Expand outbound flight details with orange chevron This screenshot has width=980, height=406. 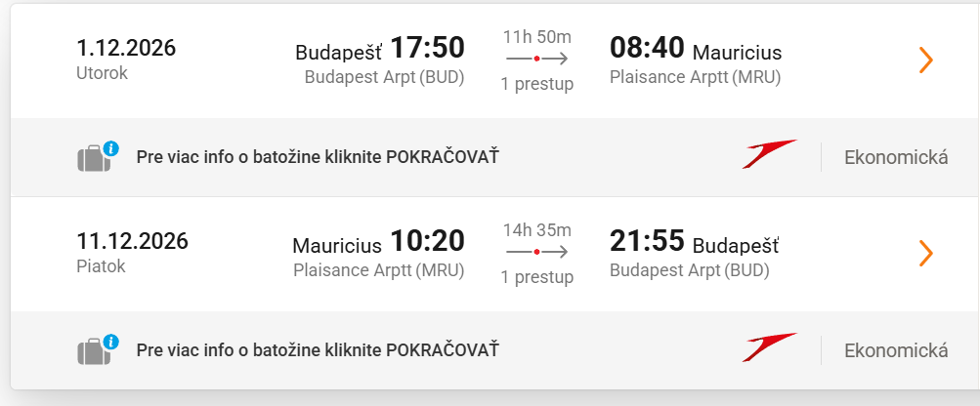pyautogui.click(x=926, y=61)
